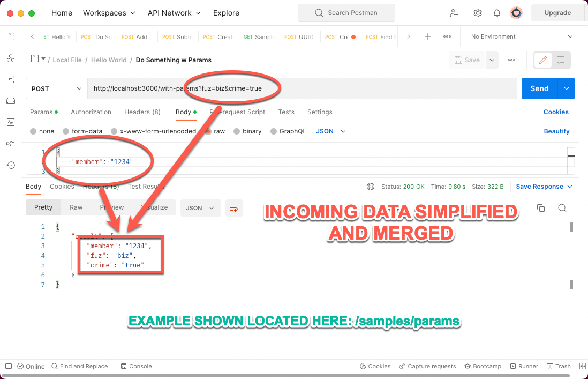Copy response to clipboard
This screenshot has height=379, width=588.
tap(541, 208)
